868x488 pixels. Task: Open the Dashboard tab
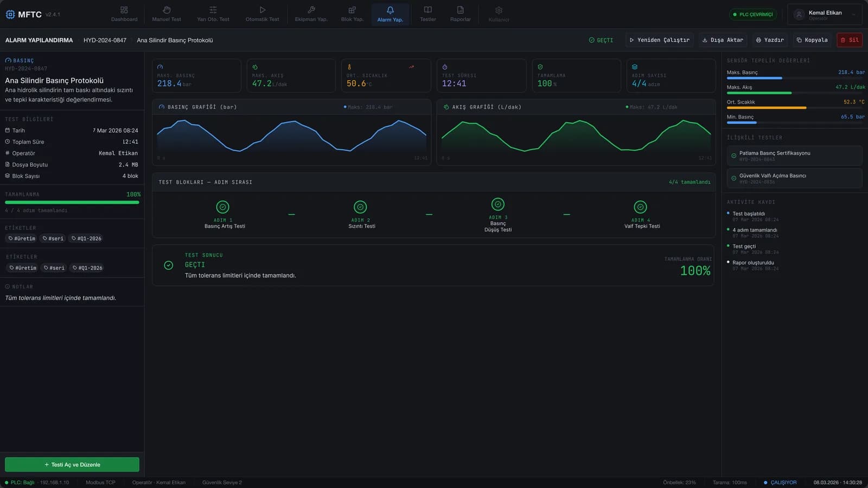124,14
